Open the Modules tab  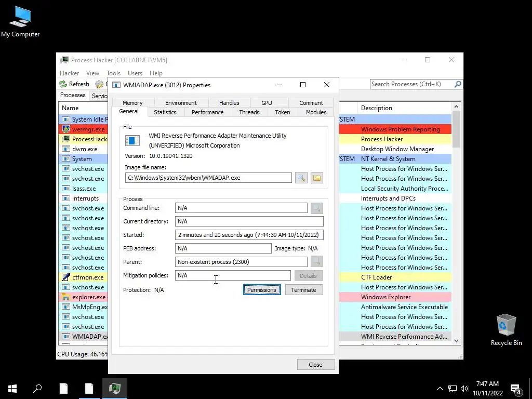316,112
